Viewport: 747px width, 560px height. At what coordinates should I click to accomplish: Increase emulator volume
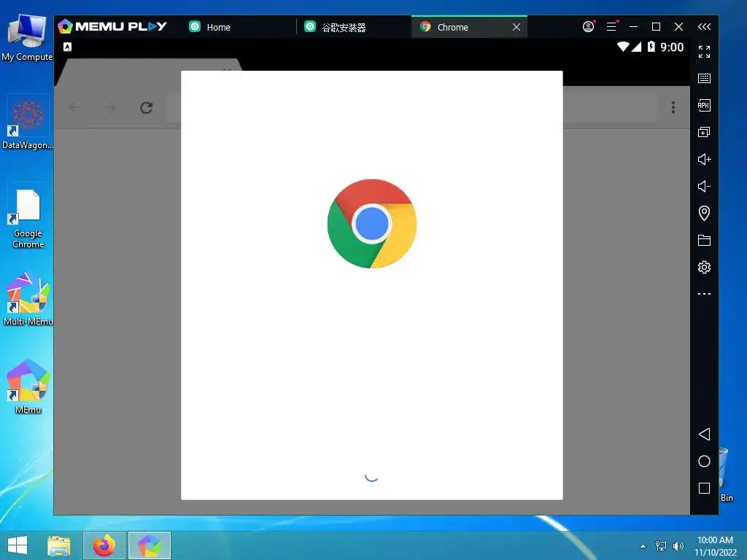tap(704, 159)
